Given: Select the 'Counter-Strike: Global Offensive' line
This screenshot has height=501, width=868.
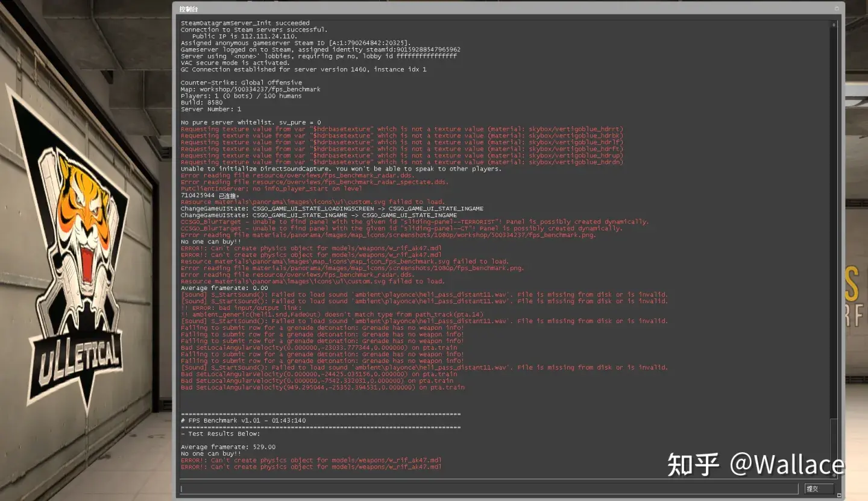Looking at the screenshot, I should [x=242, y=83].
